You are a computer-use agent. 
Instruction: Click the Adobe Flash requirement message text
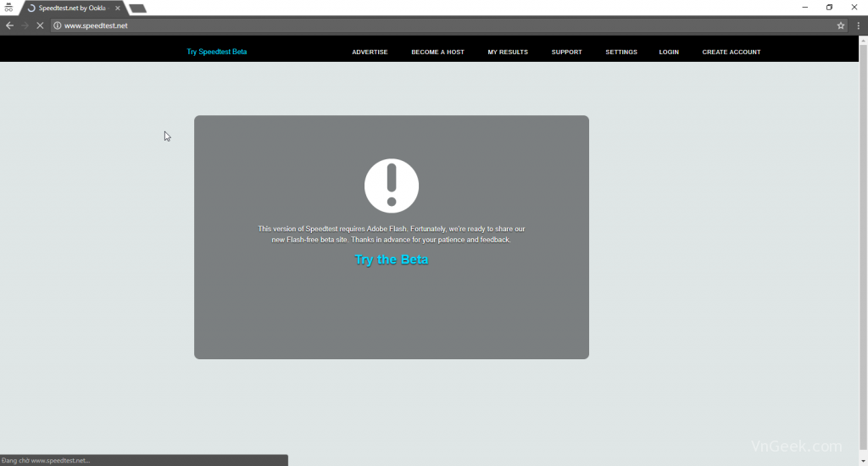pyautogui.click(x=392, y=234)
